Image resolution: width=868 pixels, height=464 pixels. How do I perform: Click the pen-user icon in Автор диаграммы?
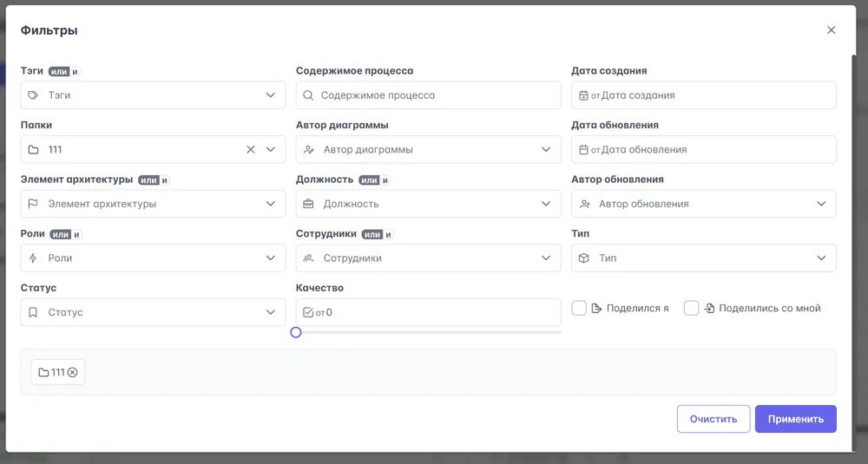point(309,149)
